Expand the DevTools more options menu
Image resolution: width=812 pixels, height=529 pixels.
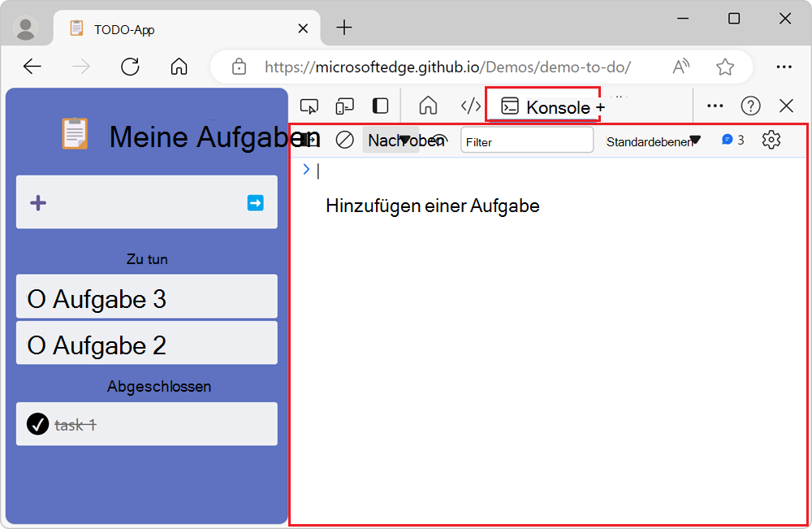pos(715,106)
